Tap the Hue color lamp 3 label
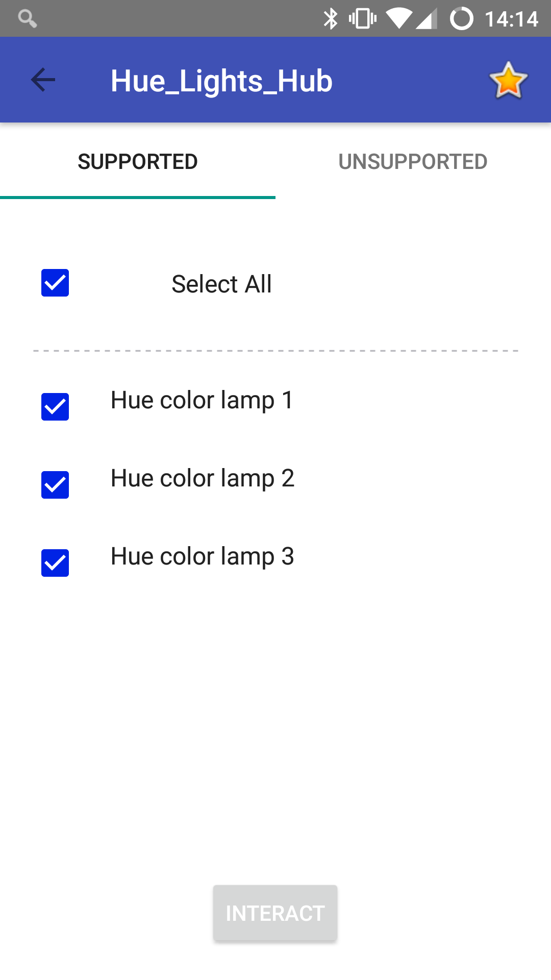 point(202,556)
